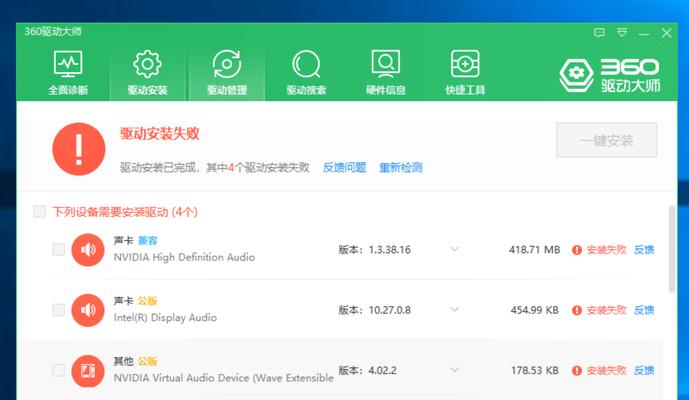The width and height of the screenshot is (689, 400).
Task: Click 反馈 for NVIDIA High Definition Audio
Action: pos(644,250)
